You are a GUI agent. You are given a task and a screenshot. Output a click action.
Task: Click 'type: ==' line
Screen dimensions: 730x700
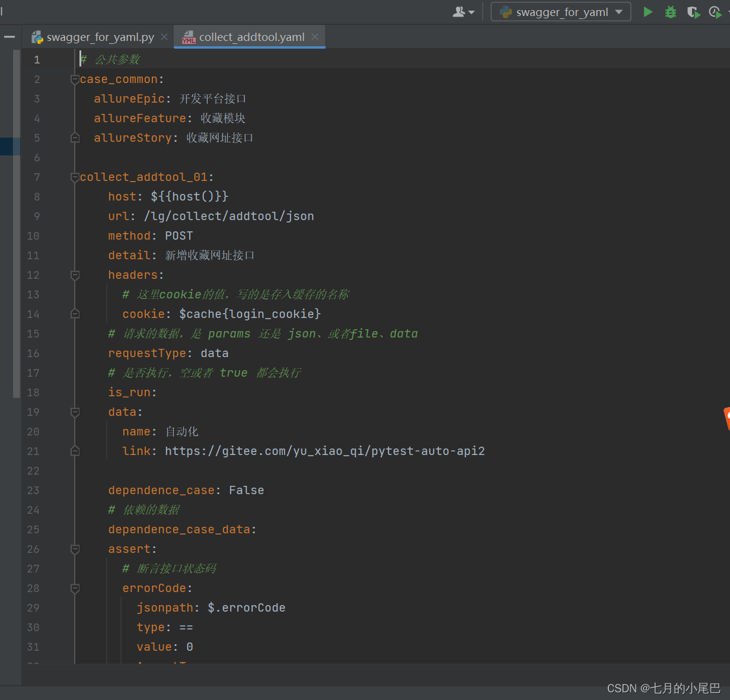[165, 628]
